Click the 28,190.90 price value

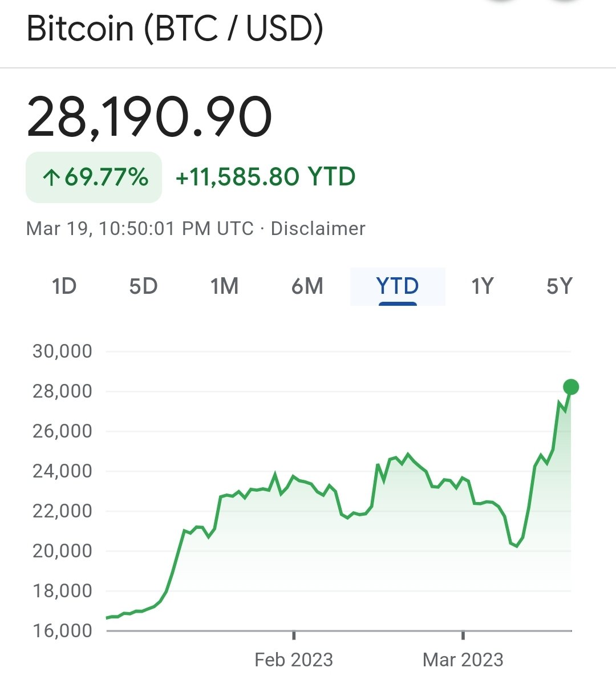149,117
